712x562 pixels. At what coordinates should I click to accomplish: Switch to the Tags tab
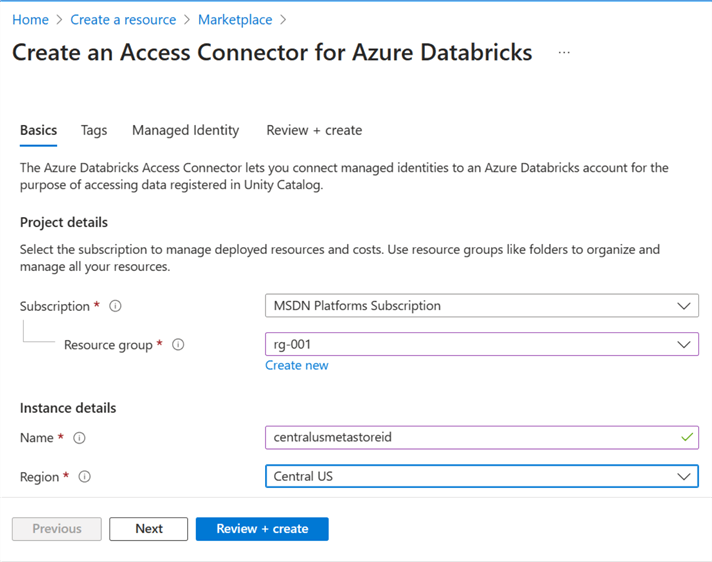tap(94, 130)
